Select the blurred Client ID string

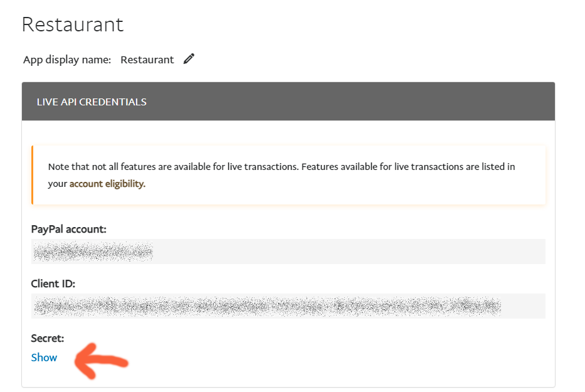[x=266, y=306]
